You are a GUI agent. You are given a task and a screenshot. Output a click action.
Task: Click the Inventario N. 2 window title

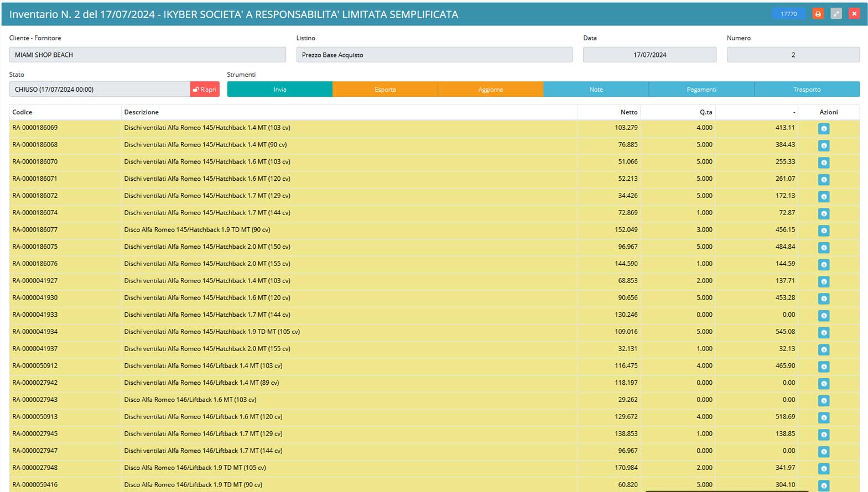(x=233, y=14)
